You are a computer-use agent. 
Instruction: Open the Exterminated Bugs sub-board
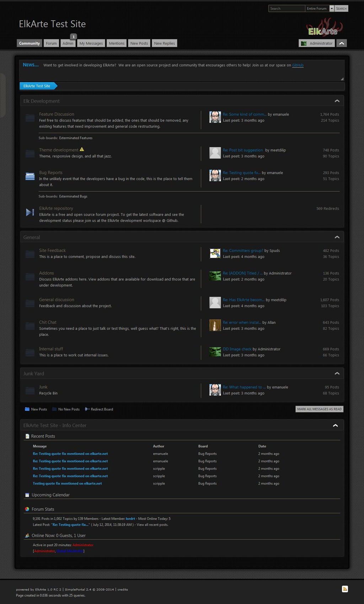click(73, 196)
